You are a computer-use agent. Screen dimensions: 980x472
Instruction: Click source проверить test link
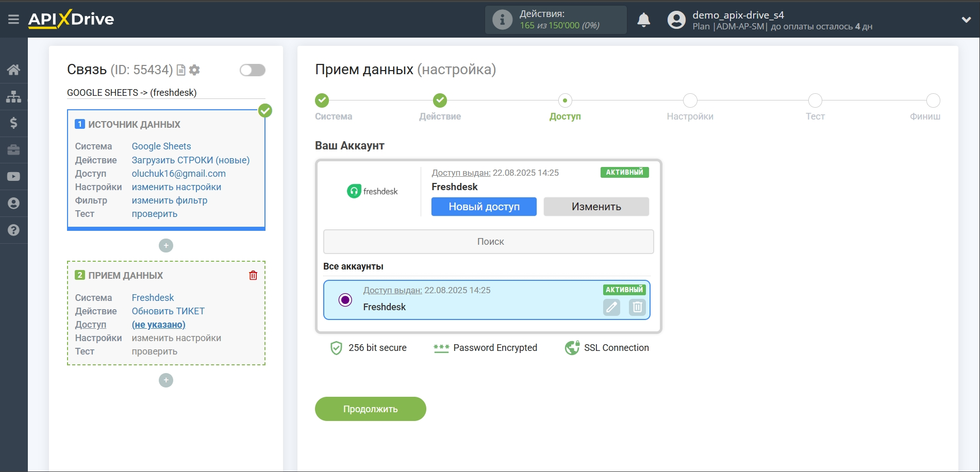pos(155,214)
